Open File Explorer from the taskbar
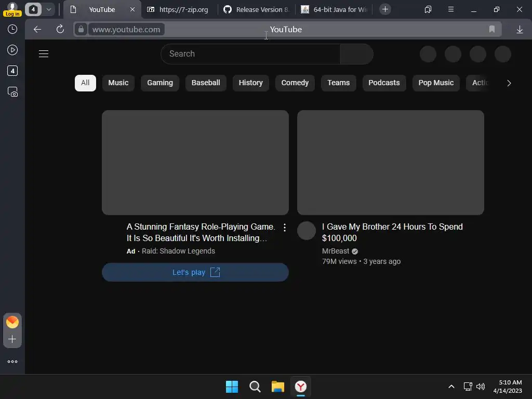The image size is (532, 399). [278, 387]
